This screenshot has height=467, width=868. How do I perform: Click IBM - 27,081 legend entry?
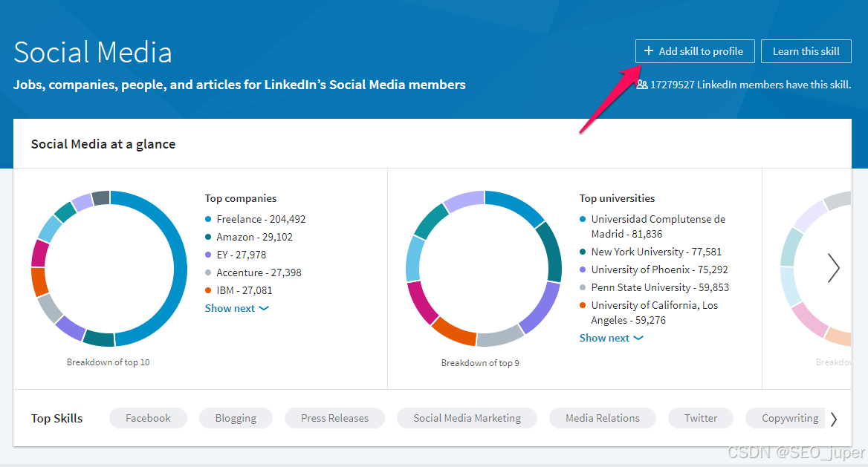tap(239, 290)
